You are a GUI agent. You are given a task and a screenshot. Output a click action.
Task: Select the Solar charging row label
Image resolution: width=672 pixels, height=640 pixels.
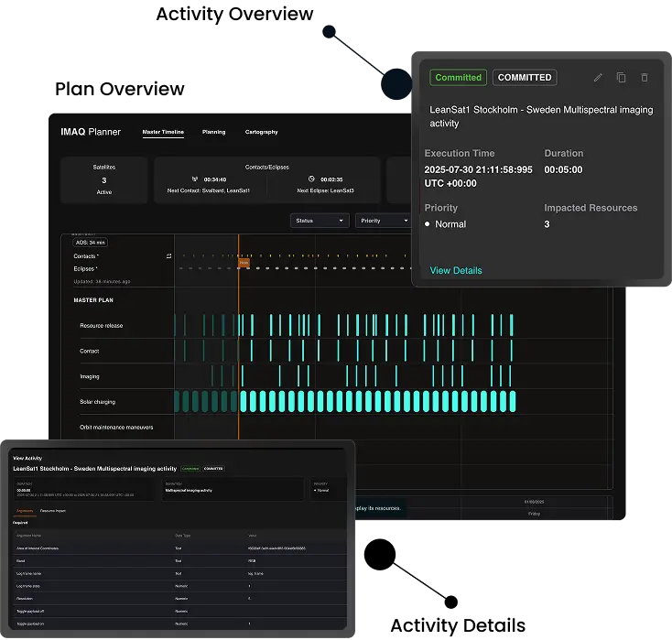[98, 402]
